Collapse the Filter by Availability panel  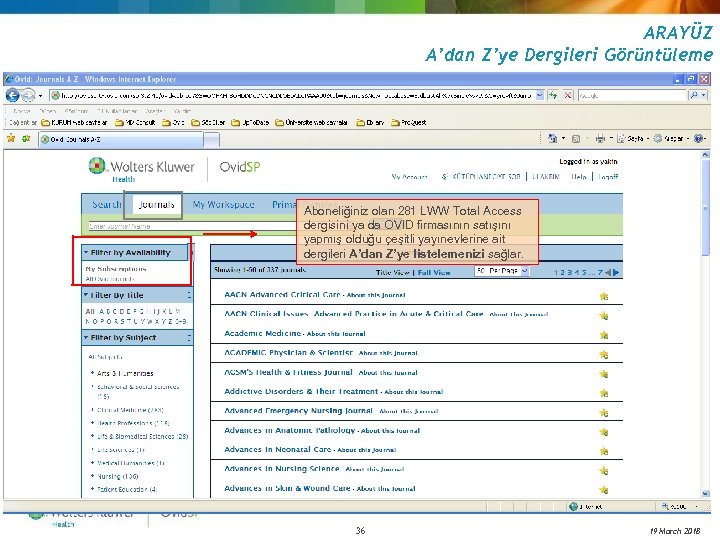tap(86, 252)
